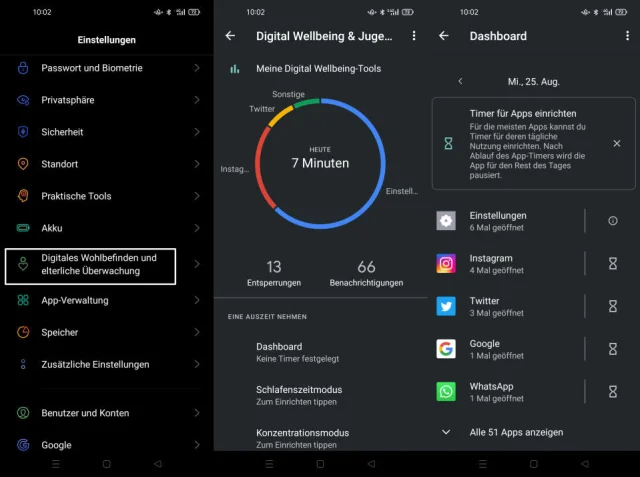Tap Sonstige label on usage chart
Screen dimensions: 640x477
(288, 94)
